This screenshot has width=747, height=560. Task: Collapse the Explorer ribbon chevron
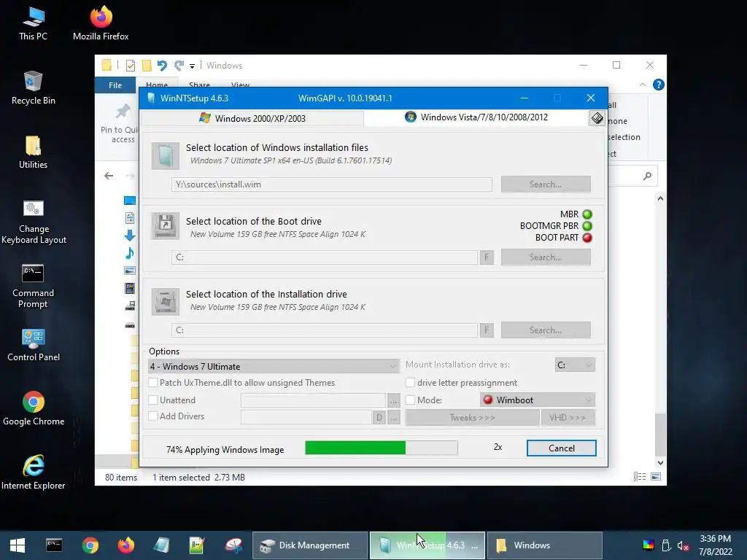click(x=642, y=85)
